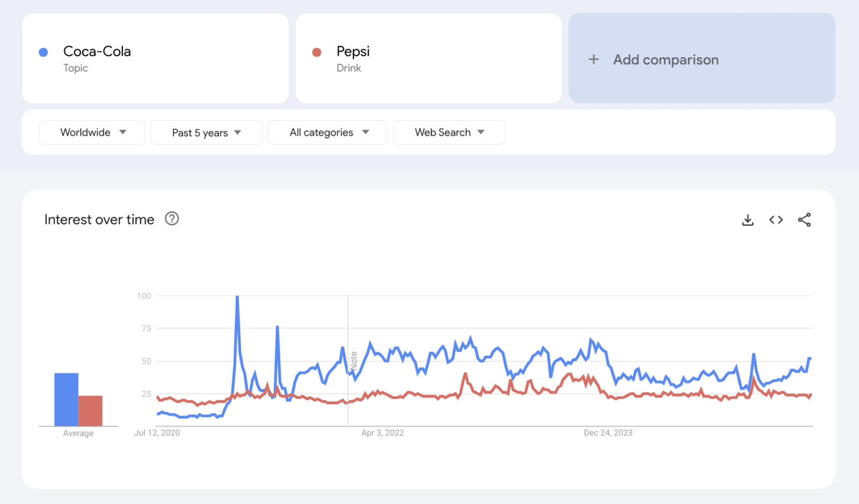
Task: Open the Past 5 years dropdown
Action: click(206, 133)
